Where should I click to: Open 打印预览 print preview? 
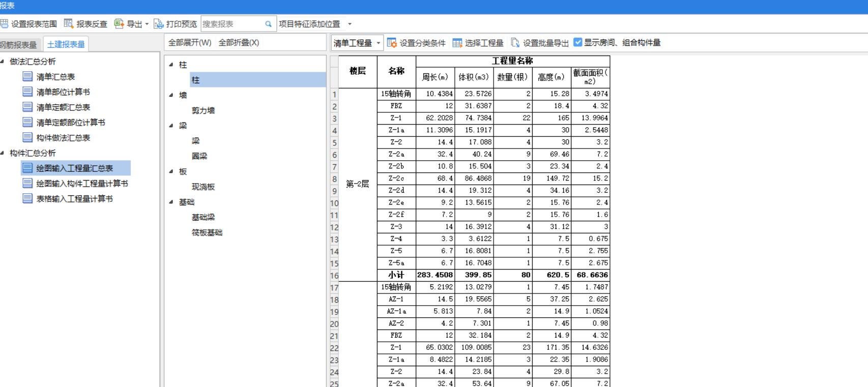pyautogui.click(x=175, y=24)
